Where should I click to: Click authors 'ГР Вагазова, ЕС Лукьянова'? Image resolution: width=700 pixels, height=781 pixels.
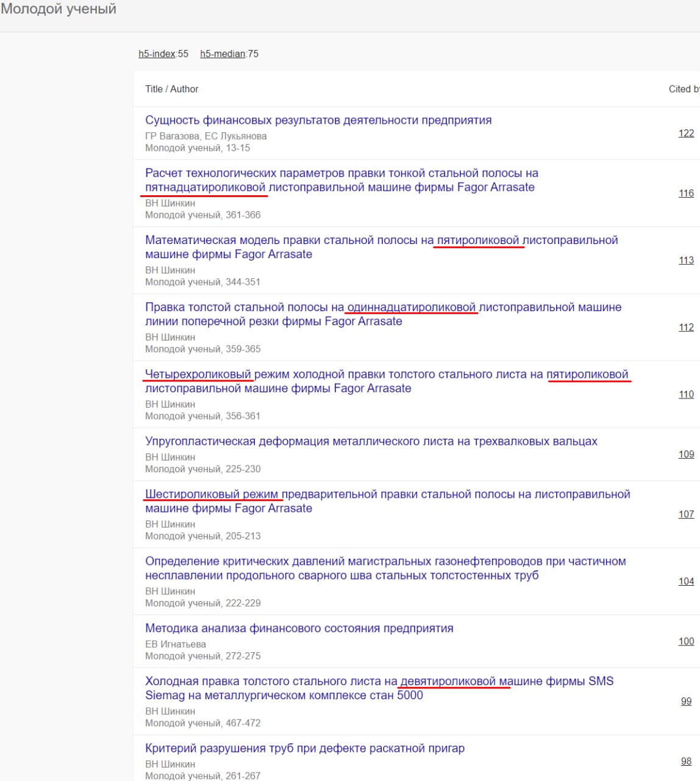[205, 136]
